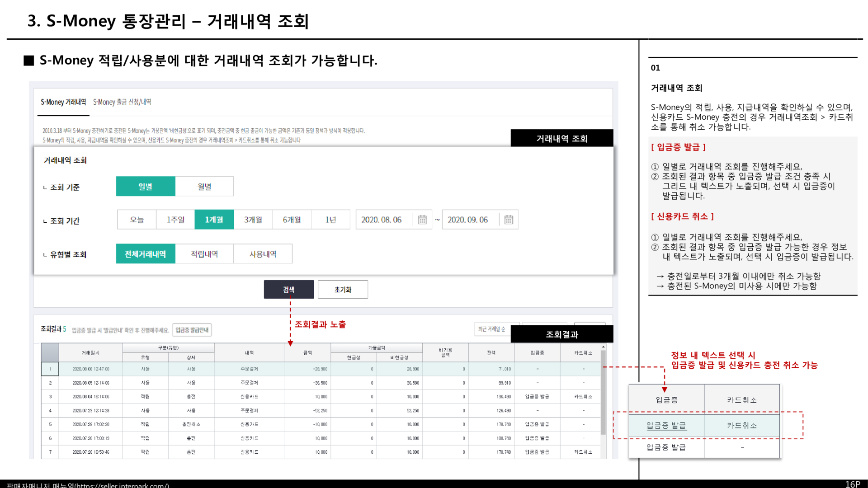The width and height of the screenshot is (868, 488).
Task: Choose the 3개월 period option
Action: pos(253,220)
